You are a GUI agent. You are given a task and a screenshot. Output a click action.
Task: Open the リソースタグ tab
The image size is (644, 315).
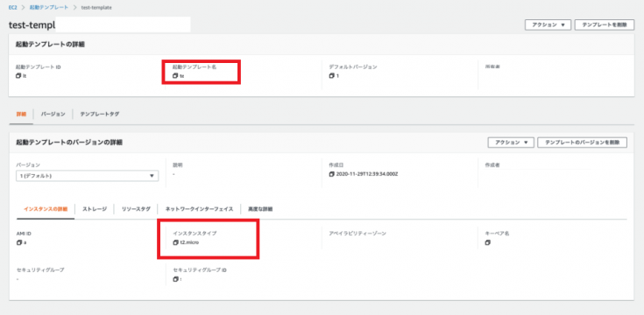pyautogui.click(x=136, y=209)
